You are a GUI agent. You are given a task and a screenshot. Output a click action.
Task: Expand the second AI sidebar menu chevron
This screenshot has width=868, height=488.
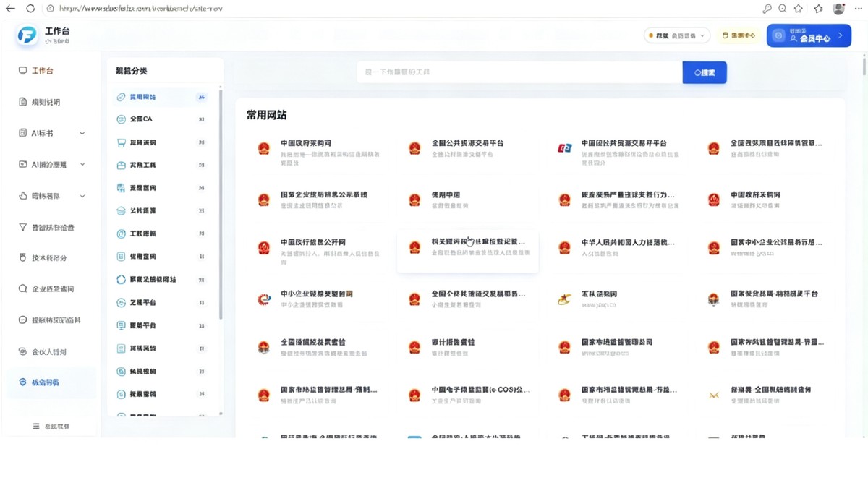(x=82, y=165)
